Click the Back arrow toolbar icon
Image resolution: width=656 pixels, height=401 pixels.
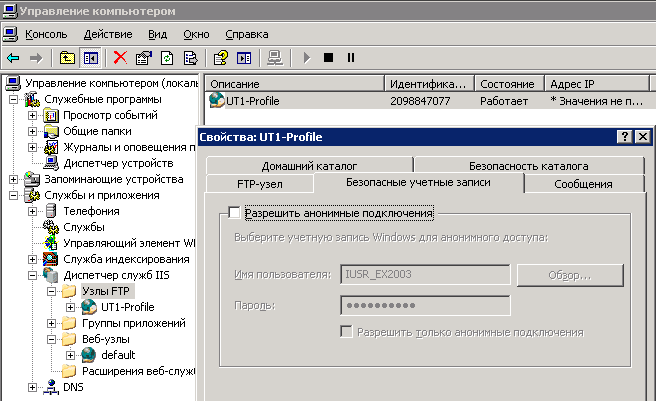coord(13,58)
